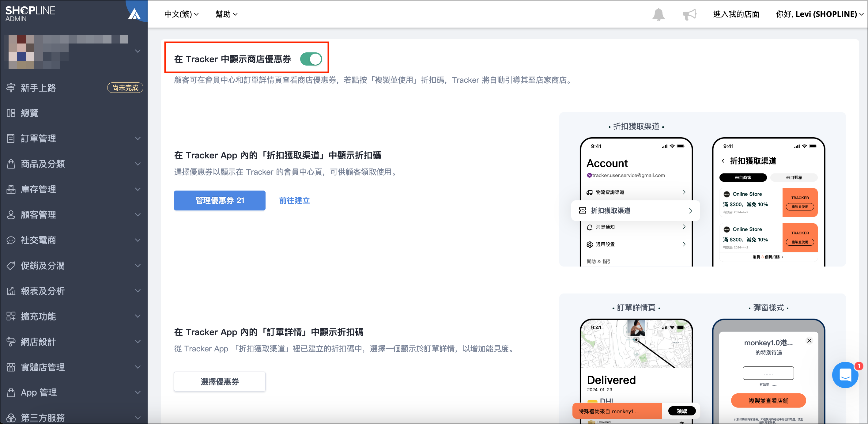
Task: Click the 訂單詳情頁 phone preview
Action: point(636,371)
